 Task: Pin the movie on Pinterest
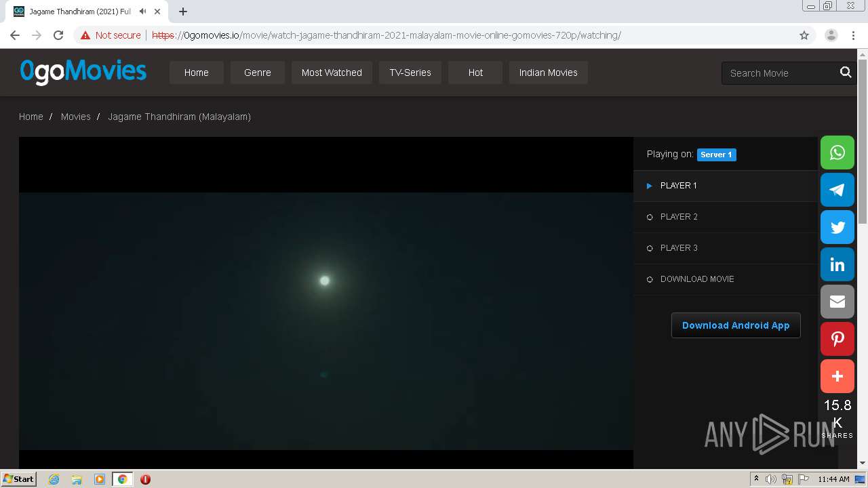coord(837,339)
